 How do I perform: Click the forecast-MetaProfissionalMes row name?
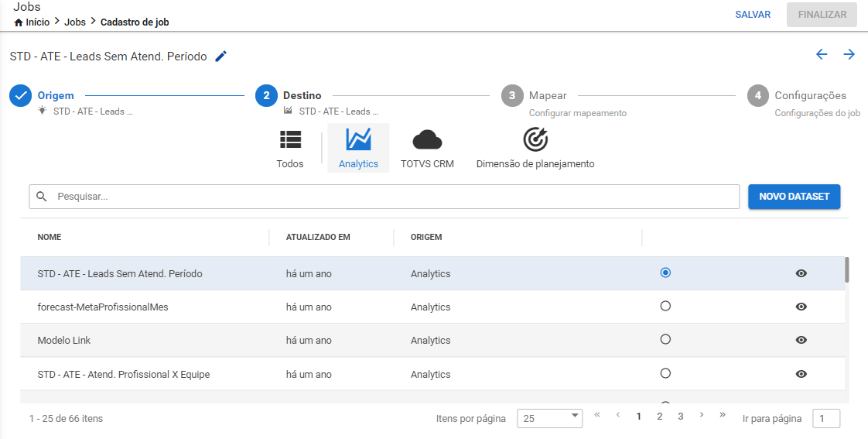[103, 307]
